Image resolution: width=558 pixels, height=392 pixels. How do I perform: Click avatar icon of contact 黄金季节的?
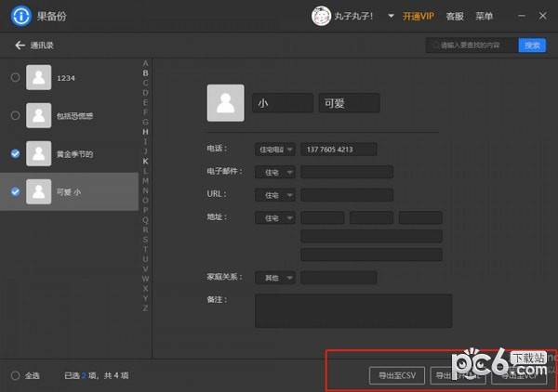[x=39, y=153]
